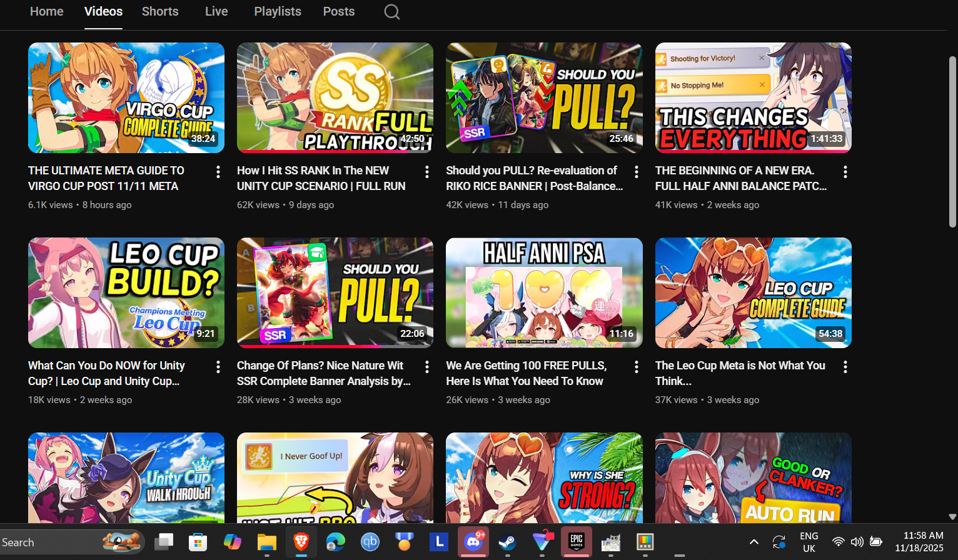
Task: Open File Explorer from the taskbar
Action: (267, 542)
